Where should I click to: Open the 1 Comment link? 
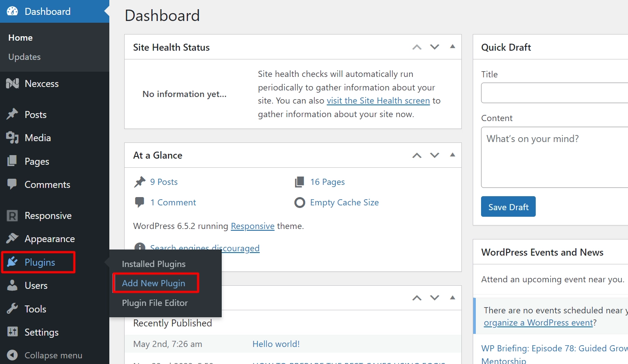click(173, 202)
